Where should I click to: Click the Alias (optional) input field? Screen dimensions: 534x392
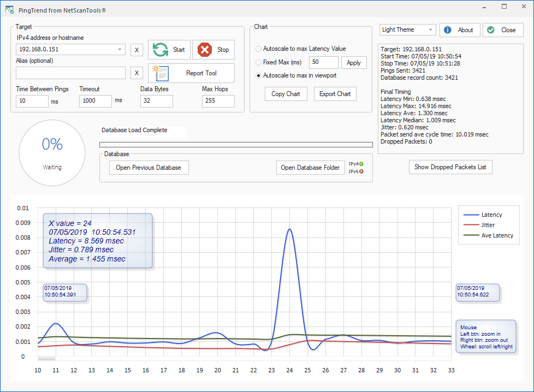tap(71, 73)
